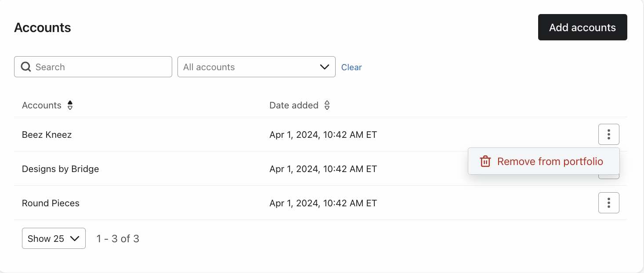Select Remove from portfolio in the context menu

point(550,161)
